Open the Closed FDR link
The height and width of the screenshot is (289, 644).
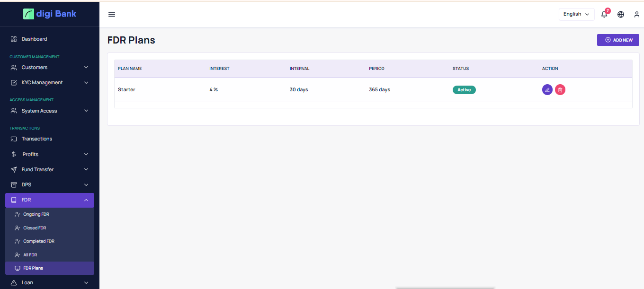coord(35,228)
